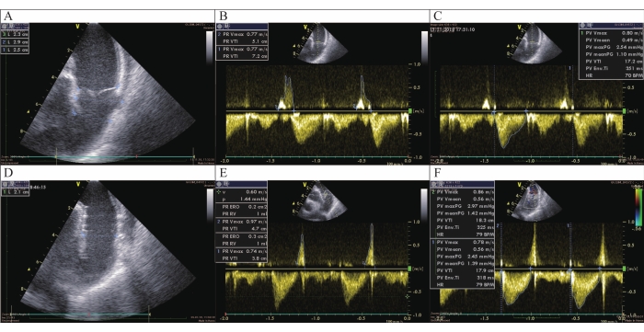Image resolution: width=644 pixels, height=332 pixels.
Task: Click the green baseline marker in panel B
Action: click(411, 110)
